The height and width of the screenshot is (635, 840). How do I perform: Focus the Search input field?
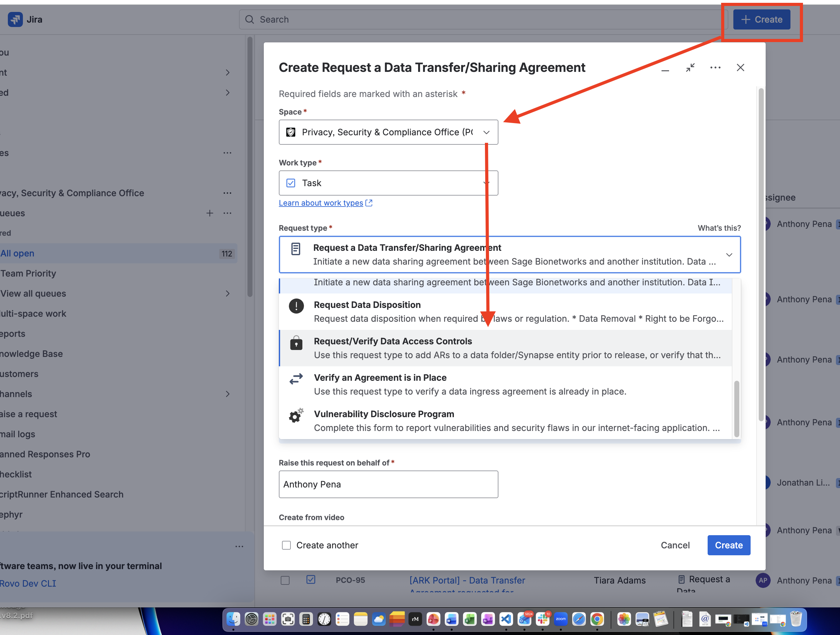483,19
